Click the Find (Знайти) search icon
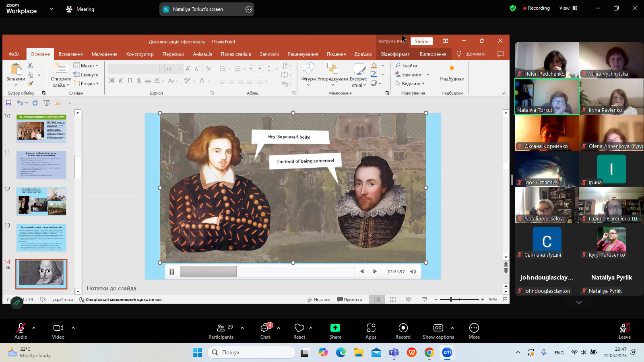The height and width of the screenshot is (362, 644). (398, 65)
